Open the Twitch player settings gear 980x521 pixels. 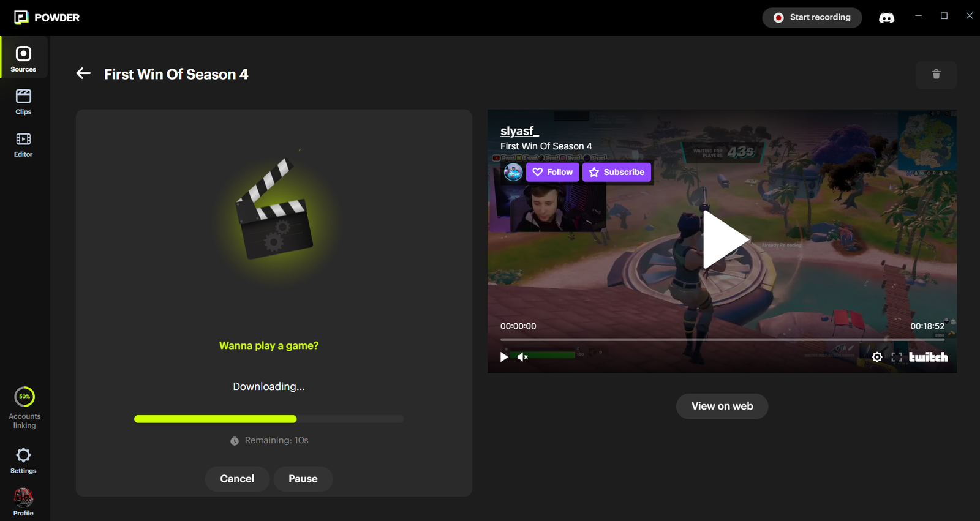(877, 357)
